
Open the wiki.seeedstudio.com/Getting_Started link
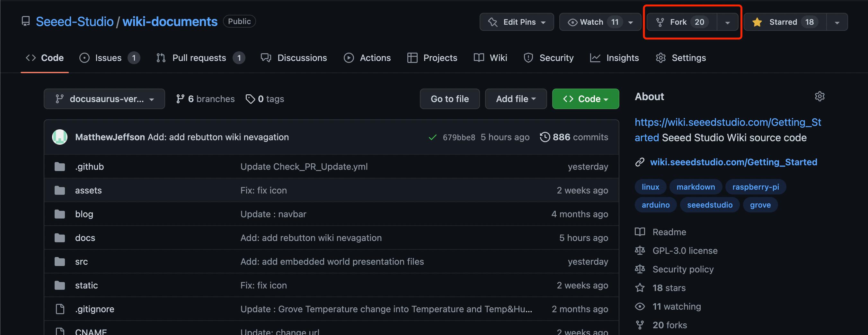733,162
